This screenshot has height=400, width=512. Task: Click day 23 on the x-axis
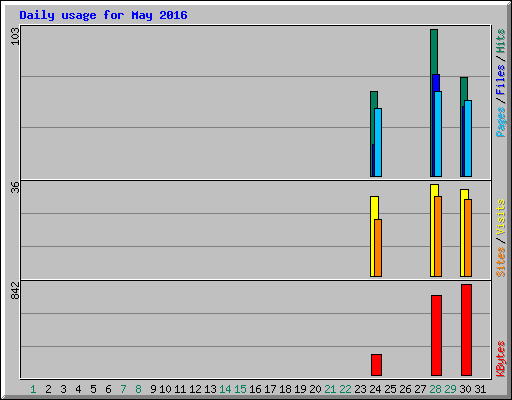coord(360,389)
